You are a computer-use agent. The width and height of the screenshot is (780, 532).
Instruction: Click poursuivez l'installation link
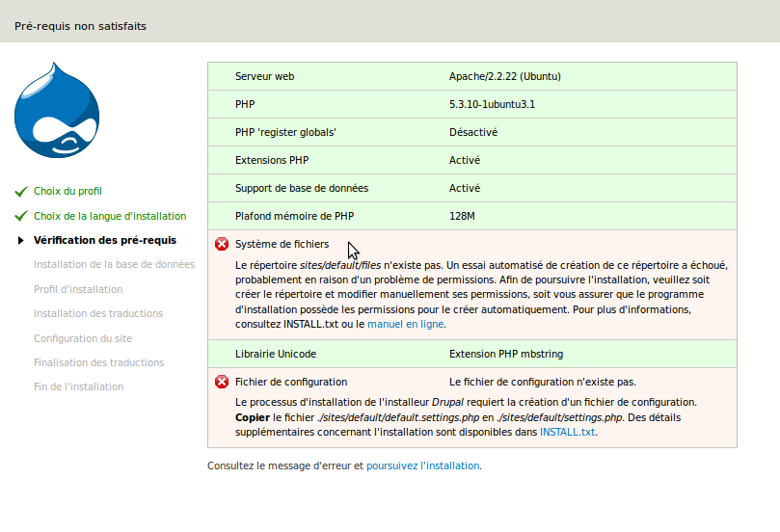pyautogui.click(x=422, y=465)
